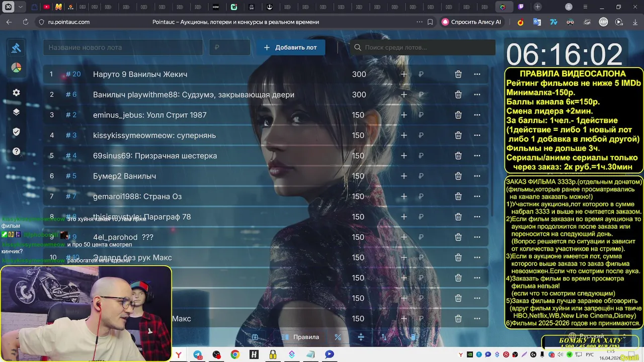Image resolution: width=644 pixels, height=362 pixels.
Task: Delete the Судзумэ, закрывающая двери lot
Action: [x=458, y=95]
